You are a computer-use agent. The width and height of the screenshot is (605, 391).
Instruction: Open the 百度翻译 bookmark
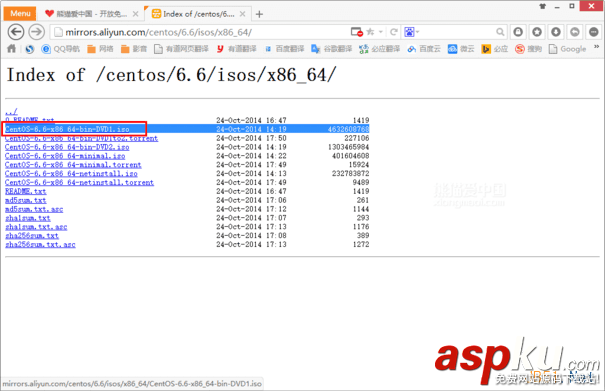point(284,49)
